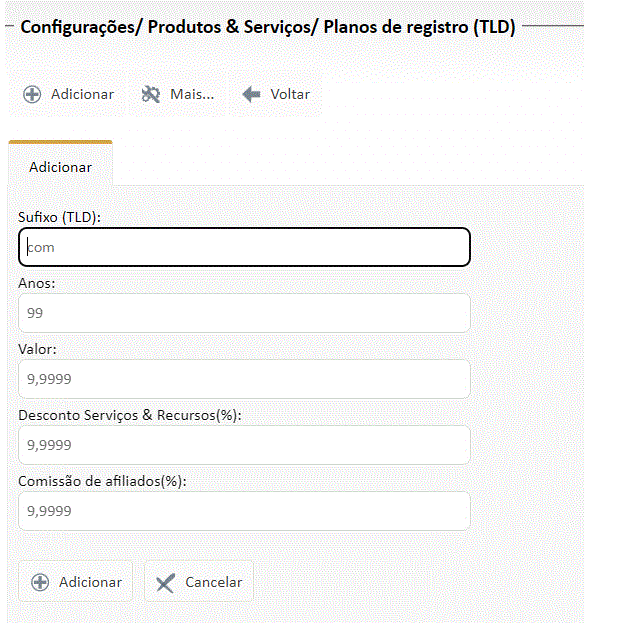Click the X icon on Cancelar button
The image size is (634, 623).
pyautogui.click(x=166, y=583)
